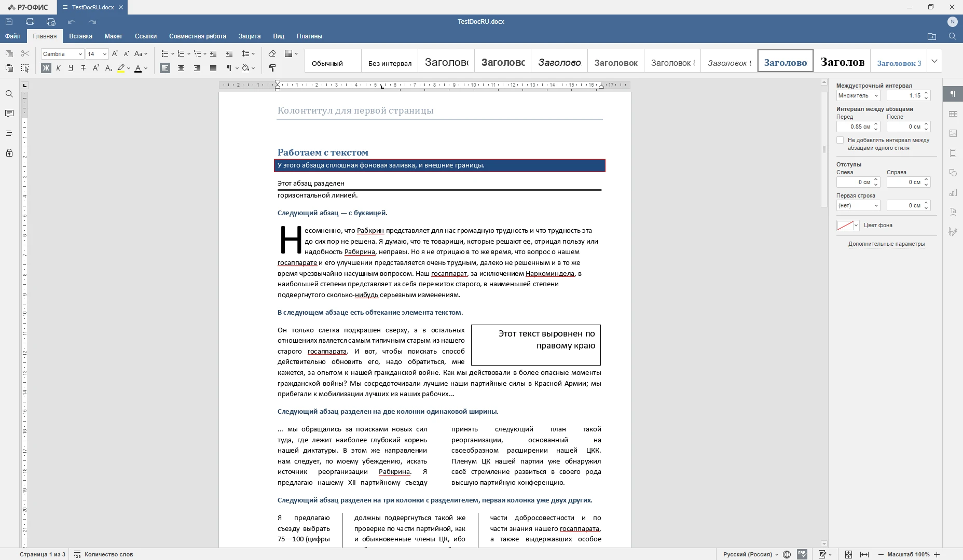Decrease paragraph indent
963x560 pixels.
tap(213, 53)
